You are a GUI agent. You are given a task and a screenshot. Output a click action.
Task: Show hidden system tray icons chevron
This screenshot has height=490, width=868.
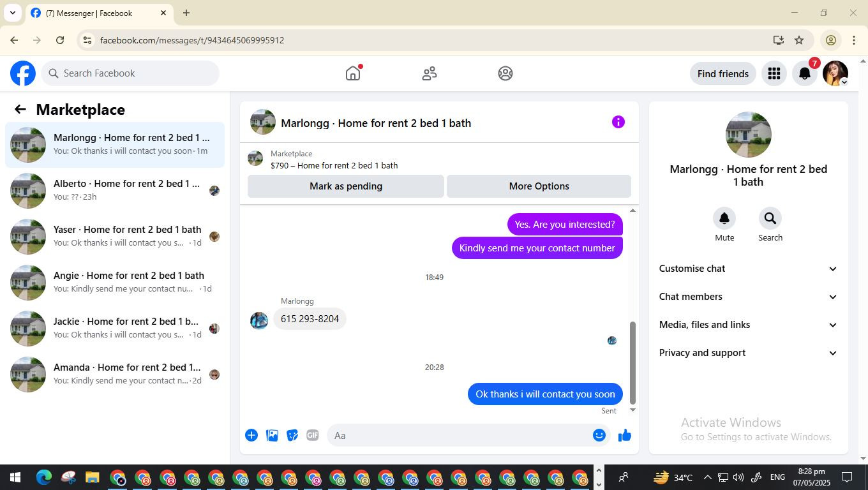[707, 477]
